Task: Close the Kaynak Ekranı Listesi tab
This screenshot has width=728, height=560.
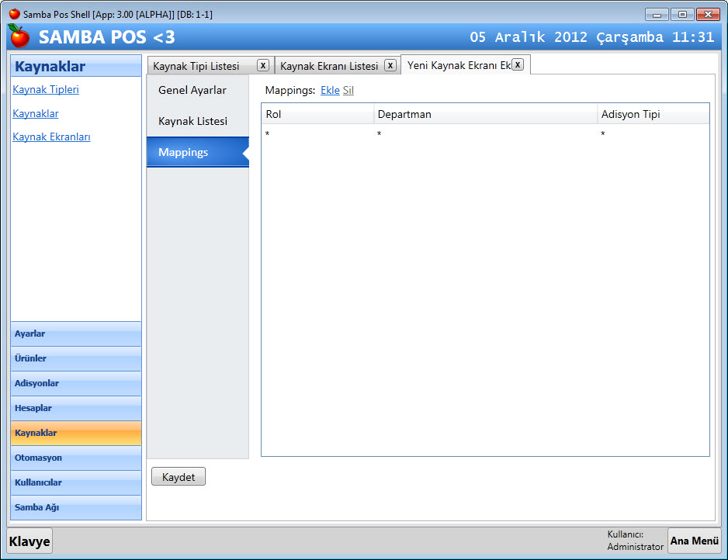Action: pos(390,65)
